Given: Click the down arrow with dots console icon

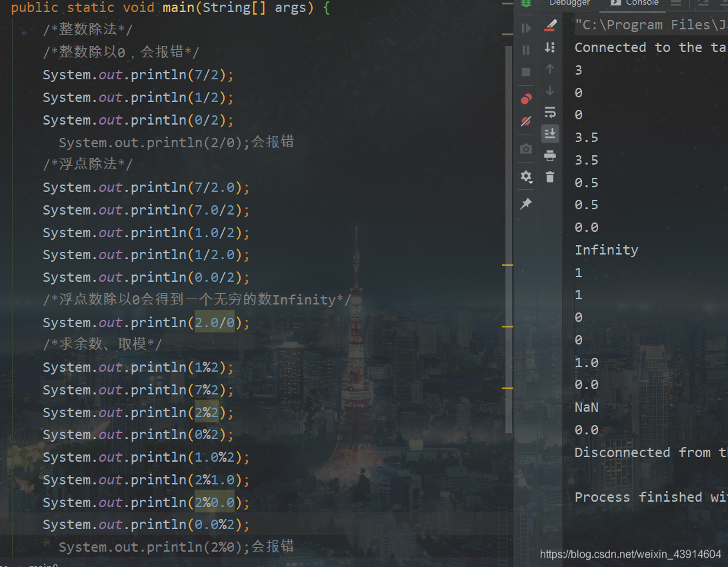Looking at the screenshot, I should coord(550,47).
